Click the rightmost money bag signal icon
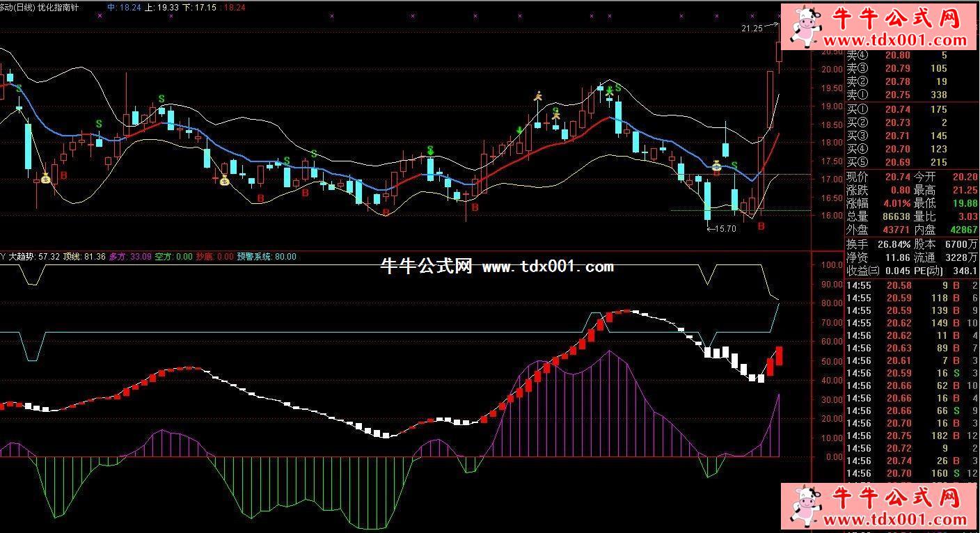 pos(716,166)
